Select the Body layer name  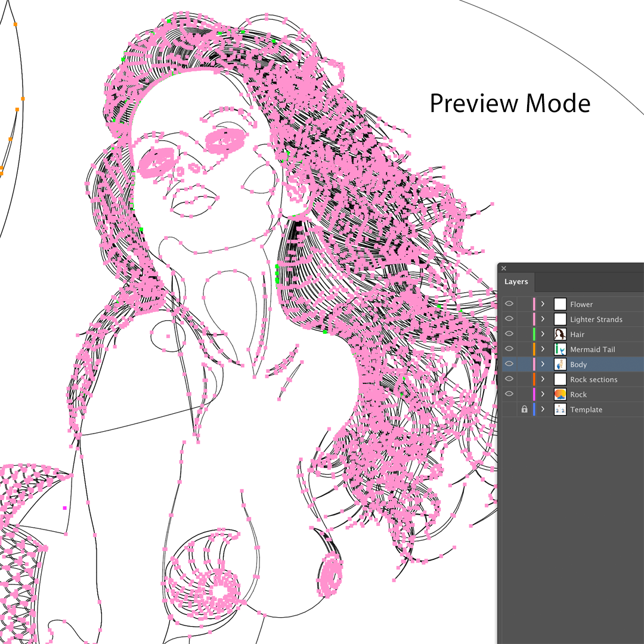click(x=578, y=365)
